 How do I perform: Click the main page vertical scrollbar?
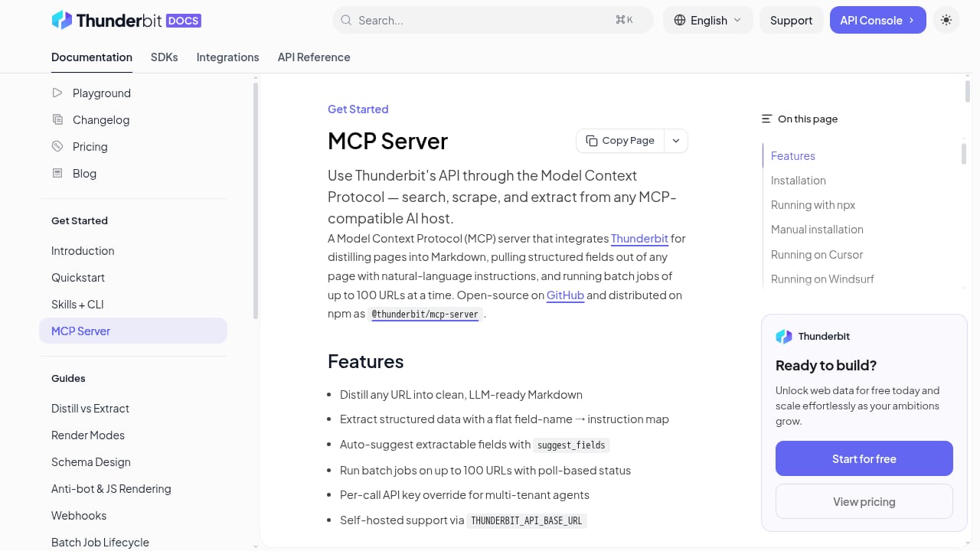click(x=968, y=90)
